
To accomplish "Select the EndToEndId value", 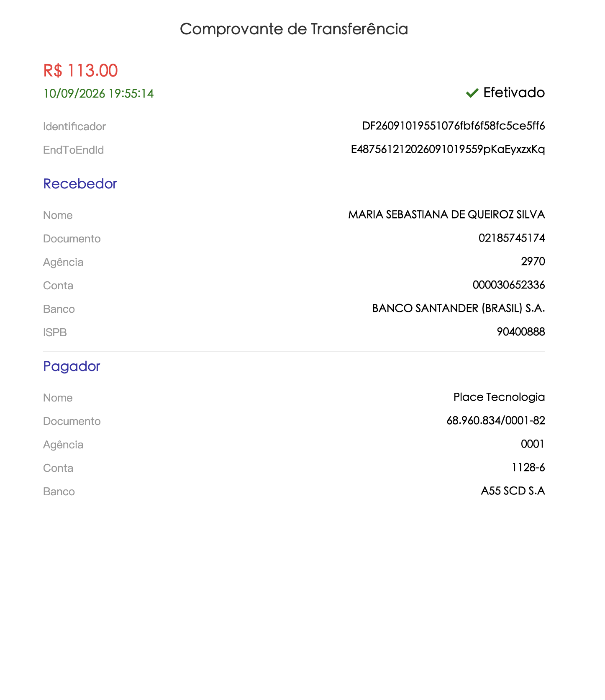I will click(448, 149).
